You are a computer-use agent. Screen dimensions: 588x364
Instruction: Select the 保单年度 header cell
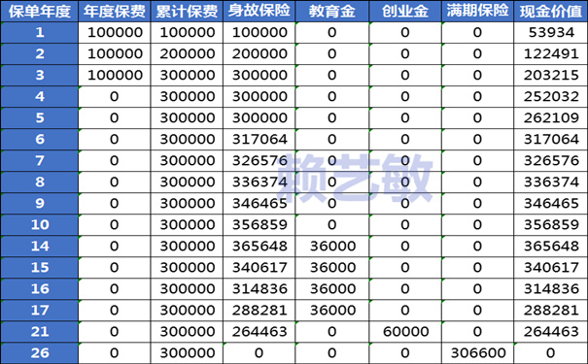pos(40,11)
